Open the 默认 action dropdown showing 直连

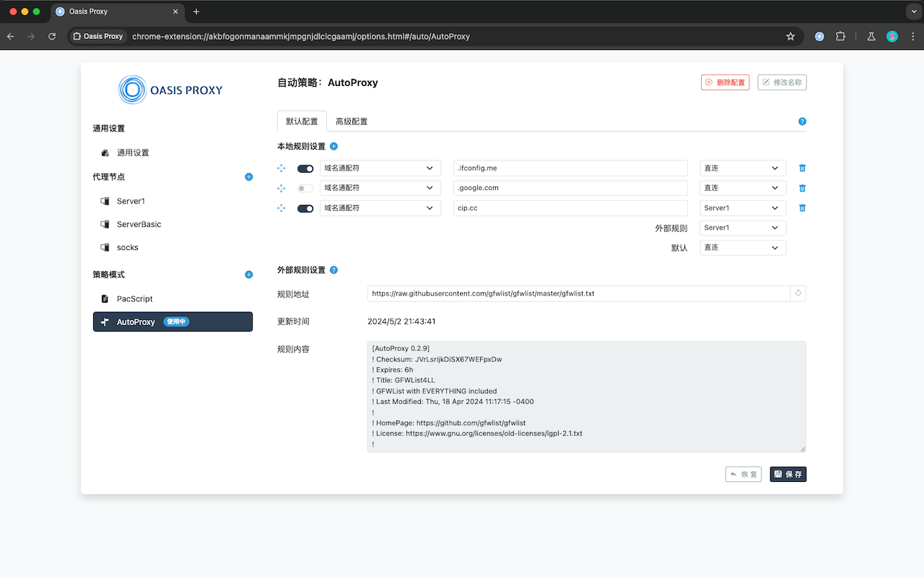pos(742,247)
